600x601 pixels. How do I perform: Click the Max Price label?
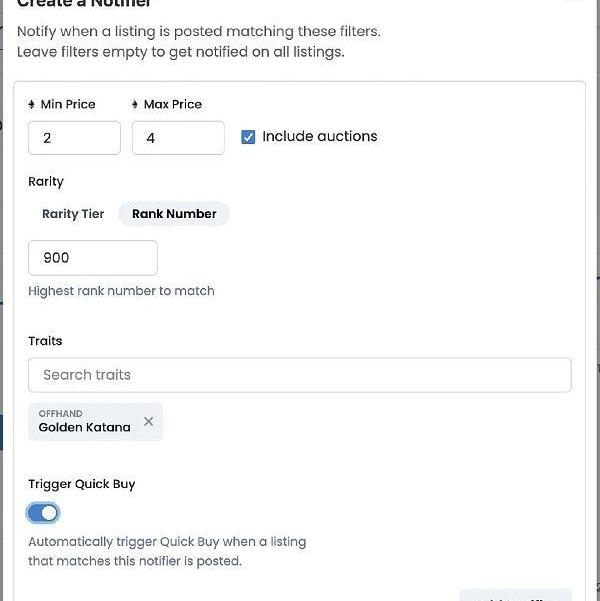173,104
